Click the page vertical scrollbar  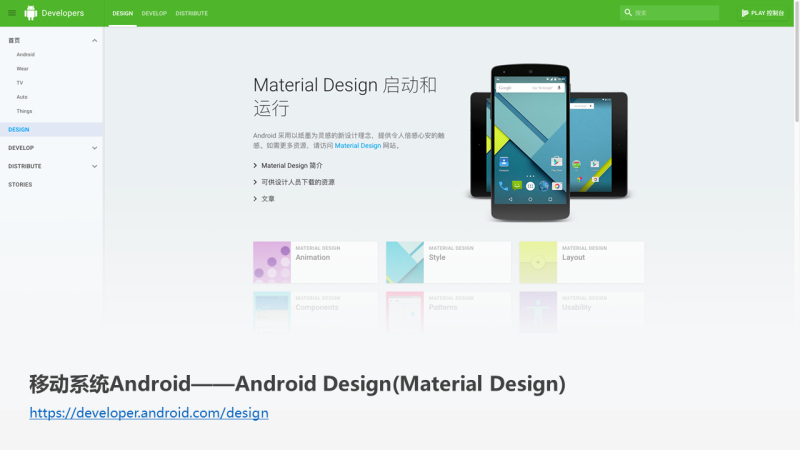click(797, 61)
